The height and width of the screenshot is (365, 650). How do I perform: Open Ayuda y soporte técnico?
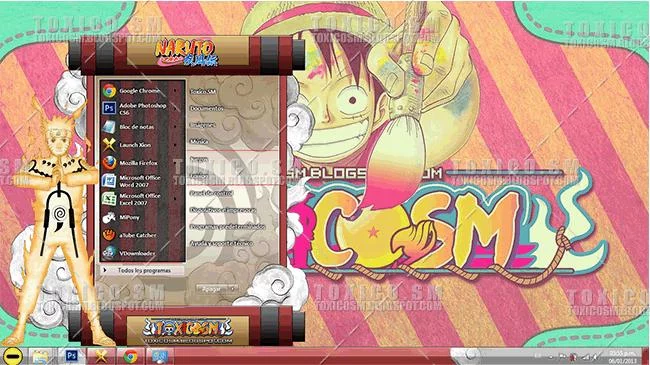coord(221,243)
